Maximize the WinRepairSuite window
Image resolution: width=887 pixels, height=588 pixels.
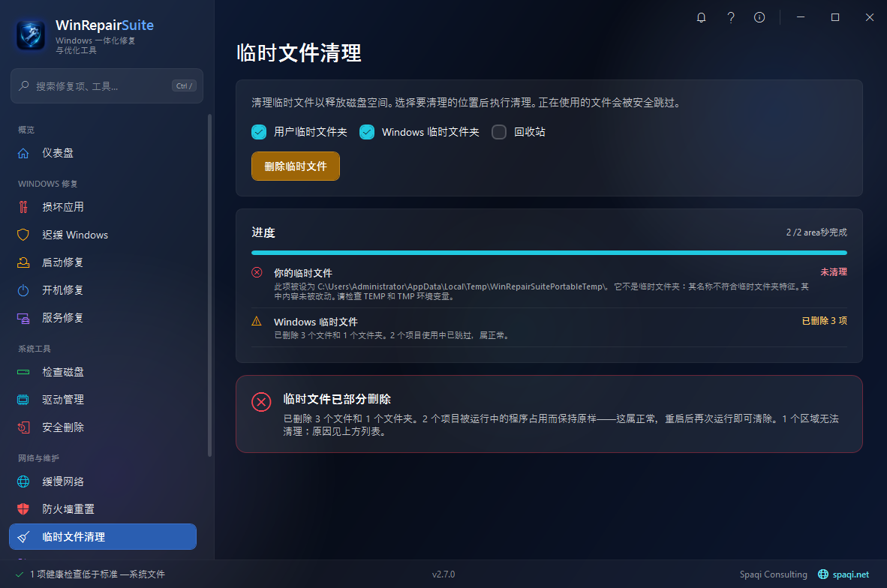pyautogui.click(x=835, y=17)
